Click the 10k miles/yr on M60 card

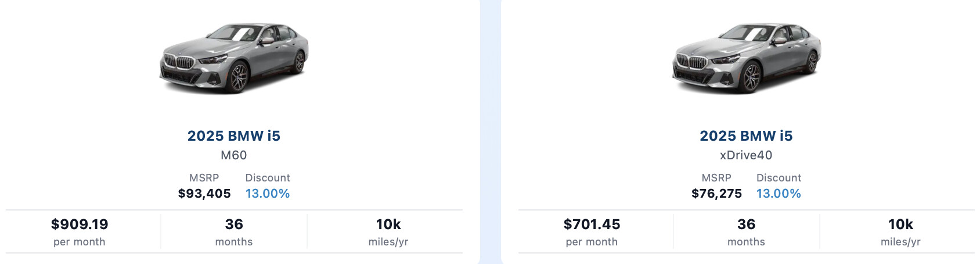click(388, 231)
